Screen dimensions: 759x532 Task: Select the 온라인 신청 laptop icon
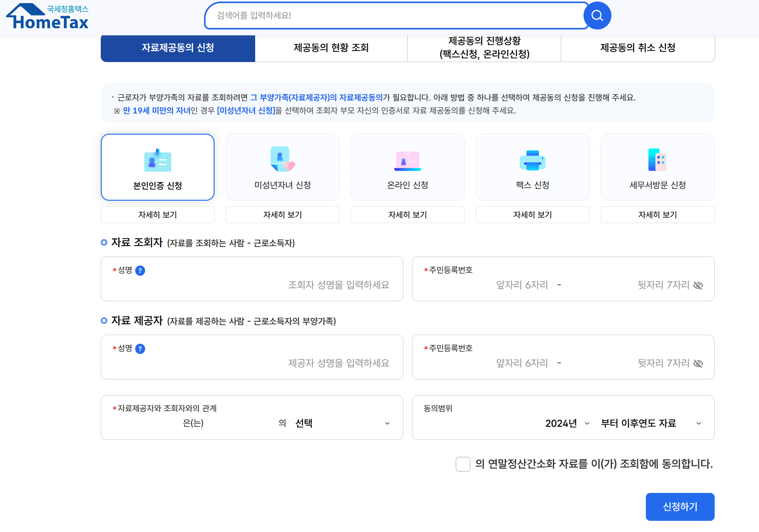tap(407, 161)
